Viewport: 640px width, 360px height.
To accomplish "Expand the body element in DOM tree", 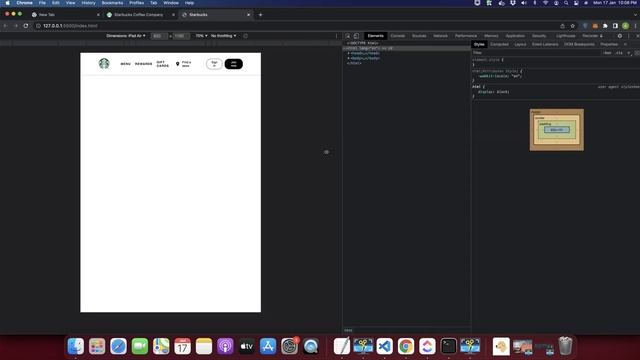I will pos(349,58).
